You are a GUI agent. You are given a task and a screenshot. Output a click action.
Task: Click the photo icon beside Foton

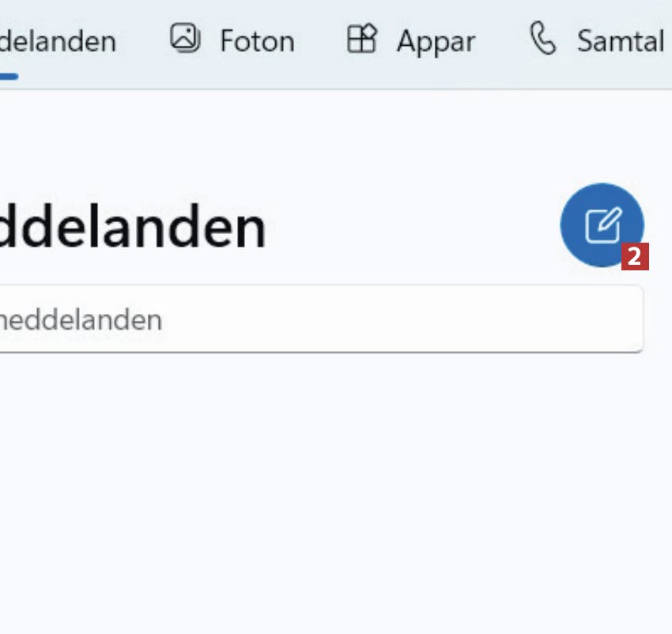(186, 39)
